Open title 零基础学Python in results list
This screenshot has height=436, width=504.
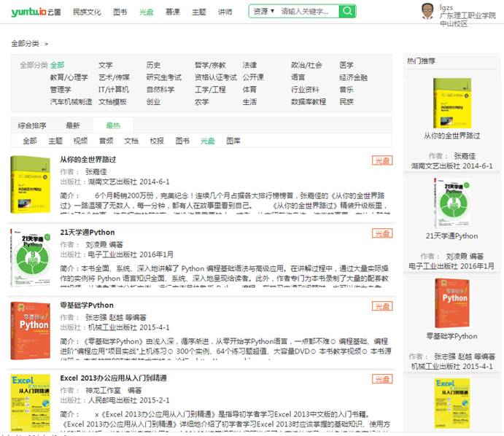pos(87,305)
